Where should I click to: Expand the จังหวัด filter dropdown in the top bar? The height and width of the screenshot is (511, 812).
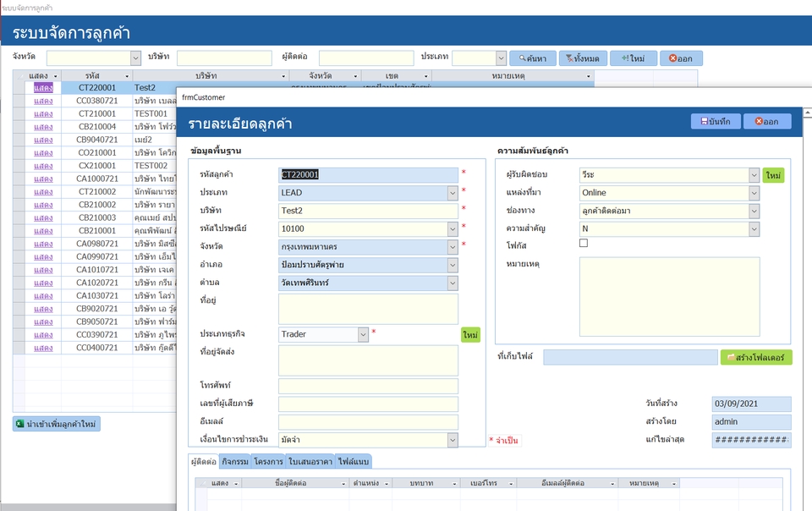click(135, 58)
